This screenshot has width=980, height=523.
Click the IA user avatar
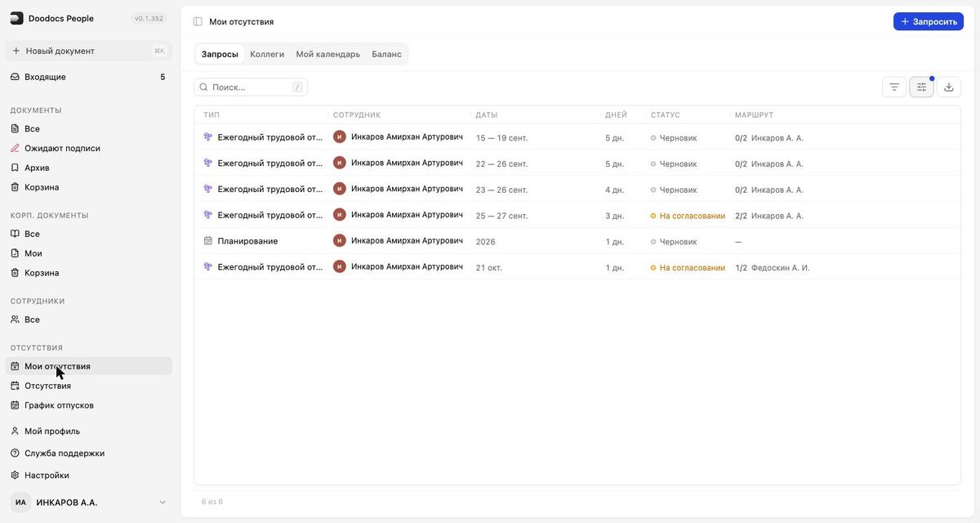(20, 503)
